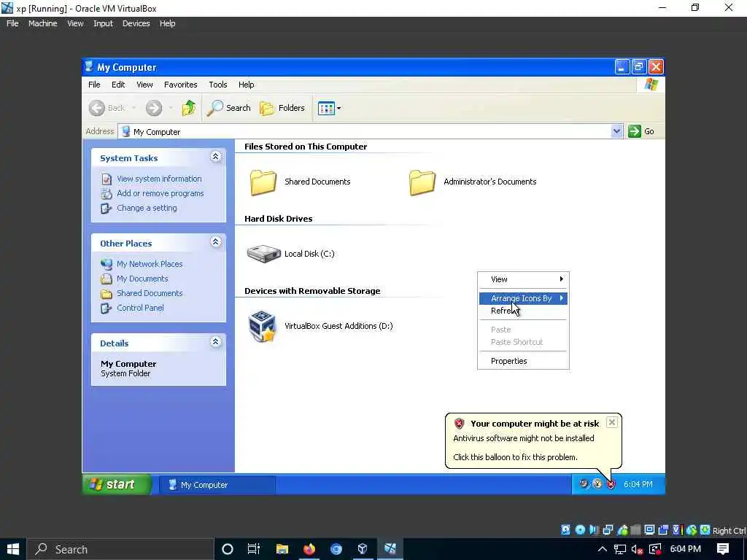747x560 pixels.
Task: Click My Computer taskbar button
Action: pos(217,485)
